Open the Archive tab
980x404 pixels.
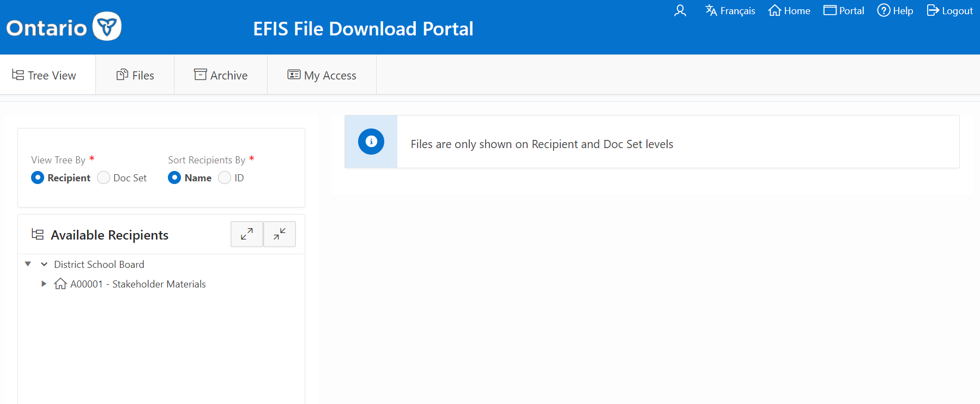click(221, 75)
